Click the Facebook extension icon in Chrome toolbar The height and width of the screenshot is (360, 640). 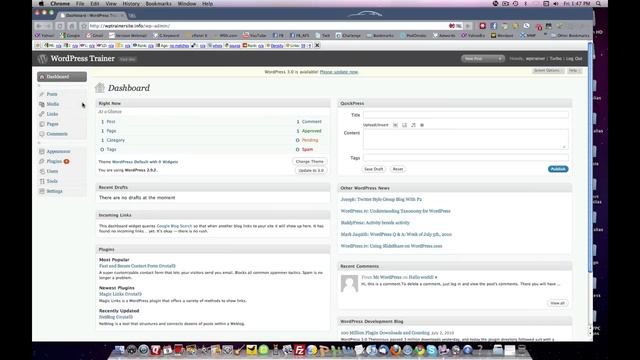(493, 26)
